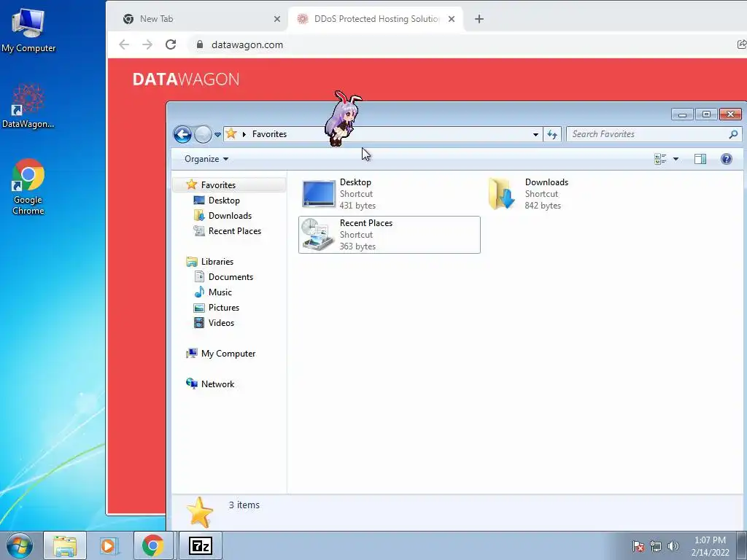Select Libraries in the navigation pane
Image resolution: width=747 pixels, height=560 pixels.
click(x=217, y=262)
